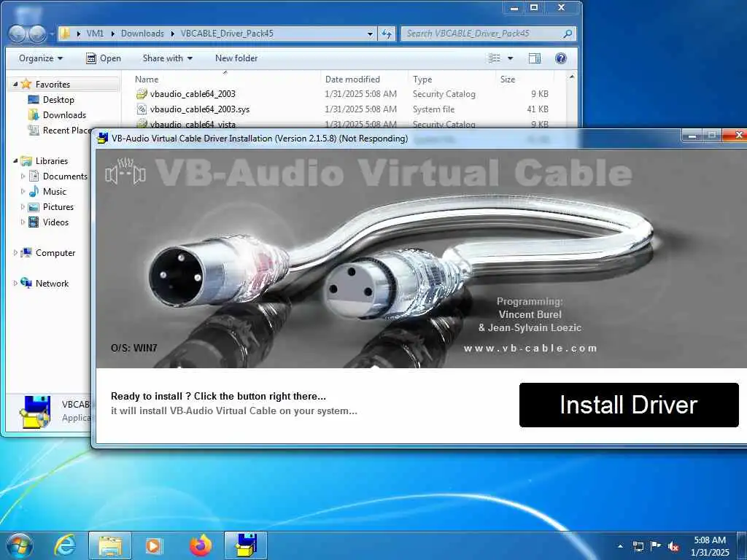Select Desktop under Favorites
747x560 pixels.
pos(58,99)
